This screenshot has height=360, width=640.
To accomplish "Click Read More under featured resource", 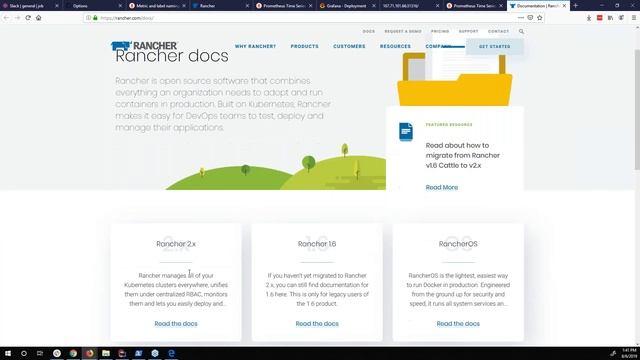I will 442,187.
